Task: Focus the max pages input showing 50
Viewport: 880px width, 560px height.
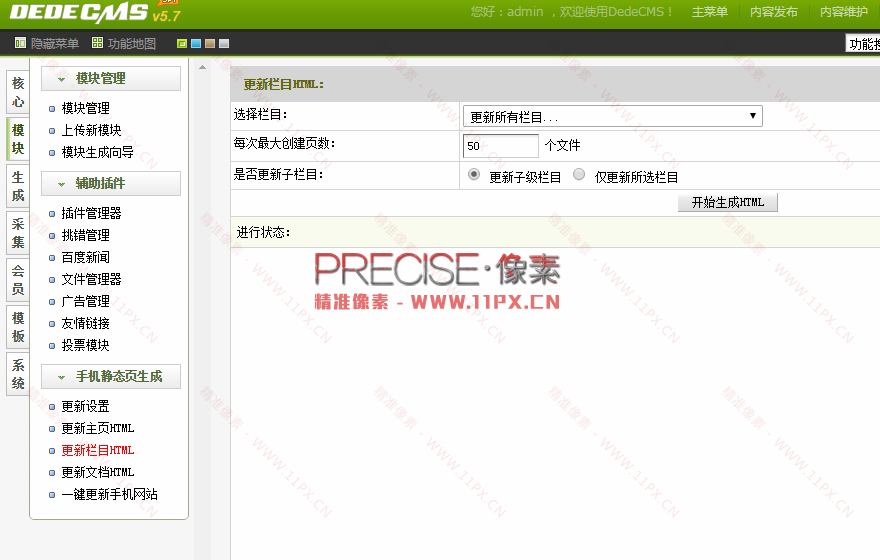Action: (x=501, y=146)
